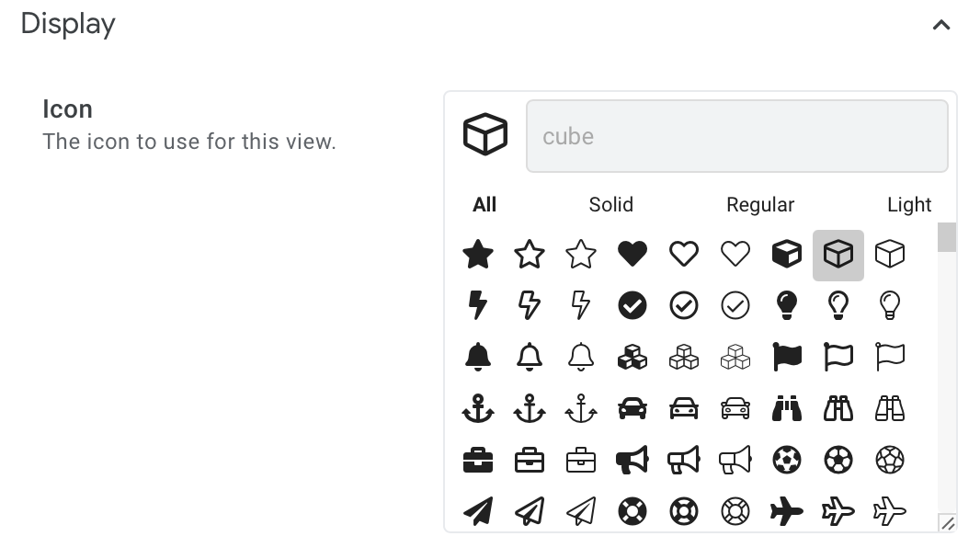Select the solid flag icon

pos(787,357)
